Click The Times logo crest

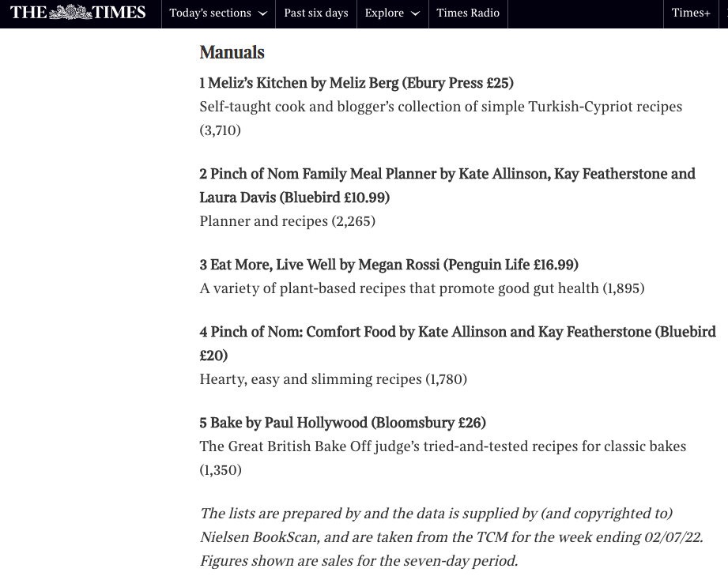click(70, 12)
